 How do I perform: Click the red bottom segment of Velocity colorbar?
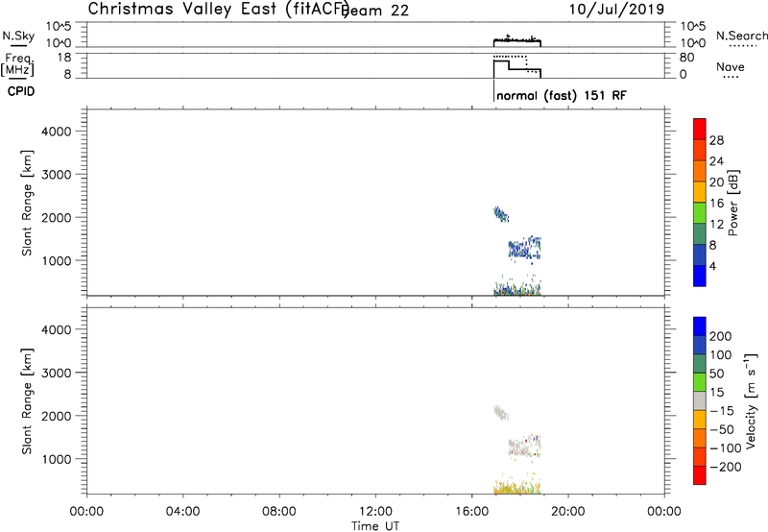click(x=700, y=475)
